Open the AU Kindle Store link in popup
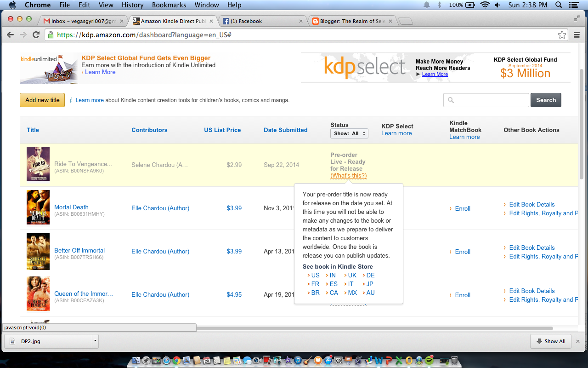Viewport: 588px width, 368px height. pos(370,293)
